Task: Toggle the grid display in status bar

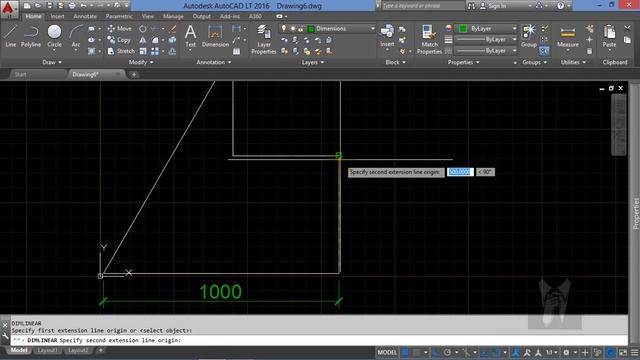Action: [406, 352]
